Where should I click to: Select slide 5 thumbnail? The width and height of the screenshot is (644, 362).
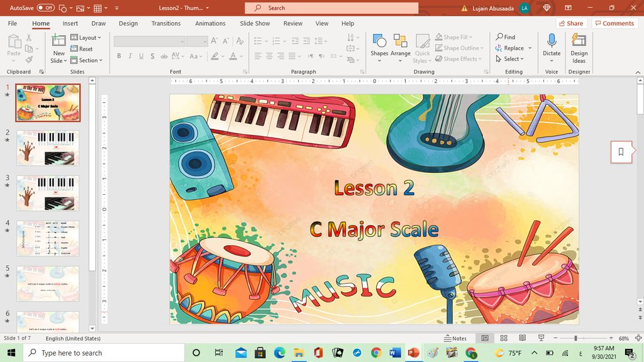tap(48, 283)
